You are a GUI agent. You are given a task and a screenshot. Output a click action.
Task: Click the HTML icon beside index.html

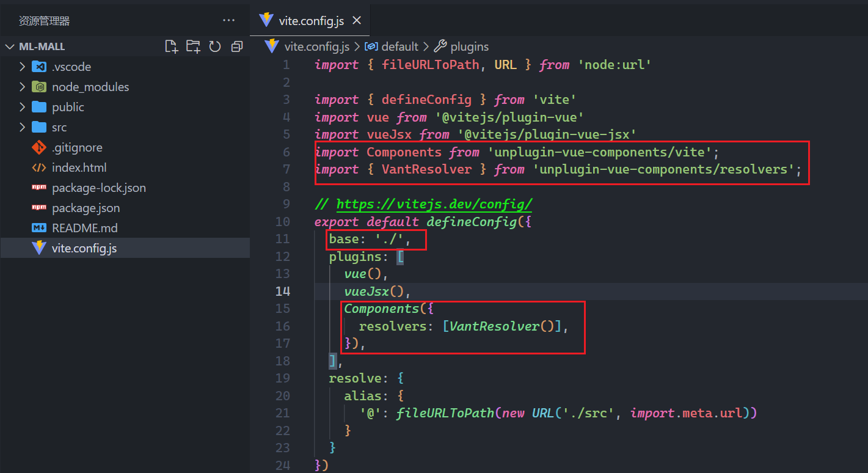(39, 167)
